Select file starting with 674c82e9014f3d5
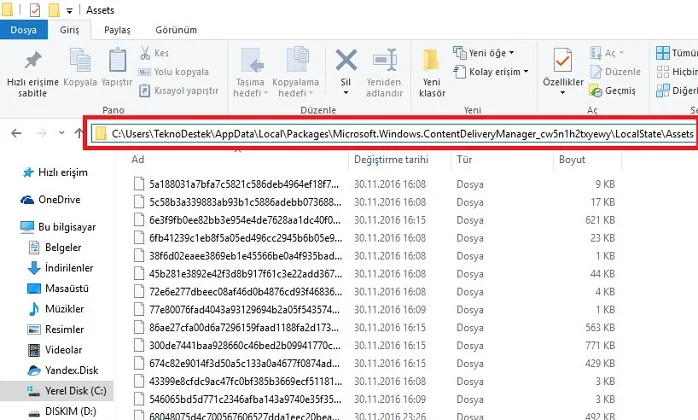This screenshot has height=420, width=698. click(x=237, y=363)
